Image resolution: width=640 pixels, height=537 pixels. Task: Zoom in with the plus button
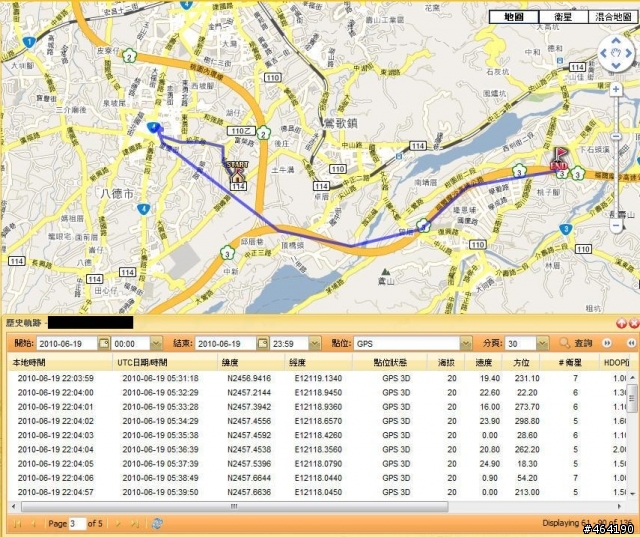(616, 89)
